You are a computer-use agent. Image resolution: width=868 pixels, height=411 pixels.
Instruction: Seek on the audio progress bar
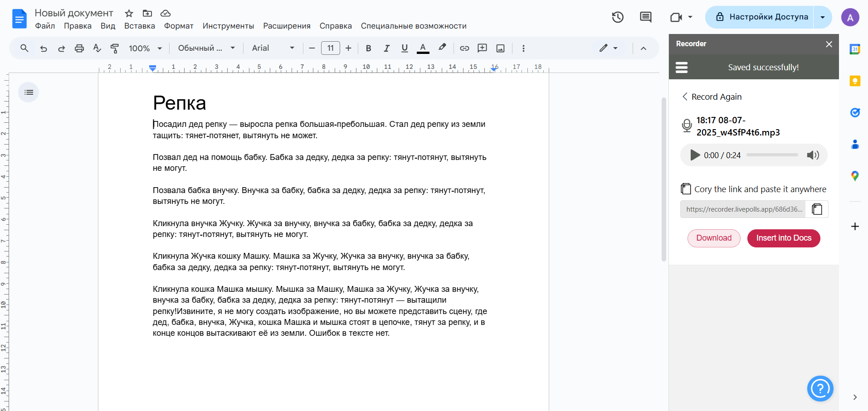pyautogui.click(x=772, y=155)
